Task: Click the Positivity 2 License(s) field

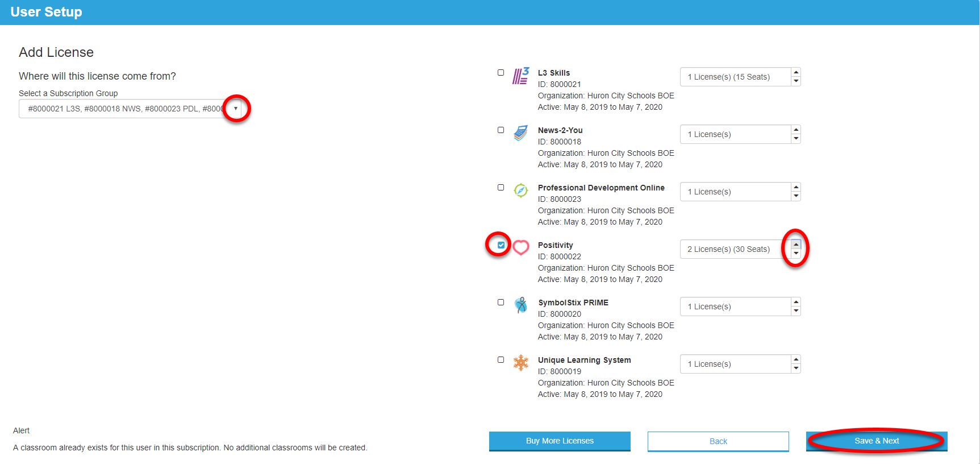Action: point(735,249)
